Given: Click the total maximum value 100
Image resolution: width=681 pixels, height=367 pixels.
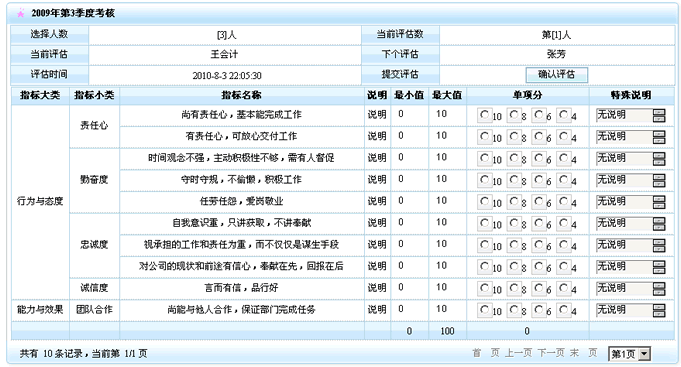Looking at the screenshot, I should click(x=447, y=331).
